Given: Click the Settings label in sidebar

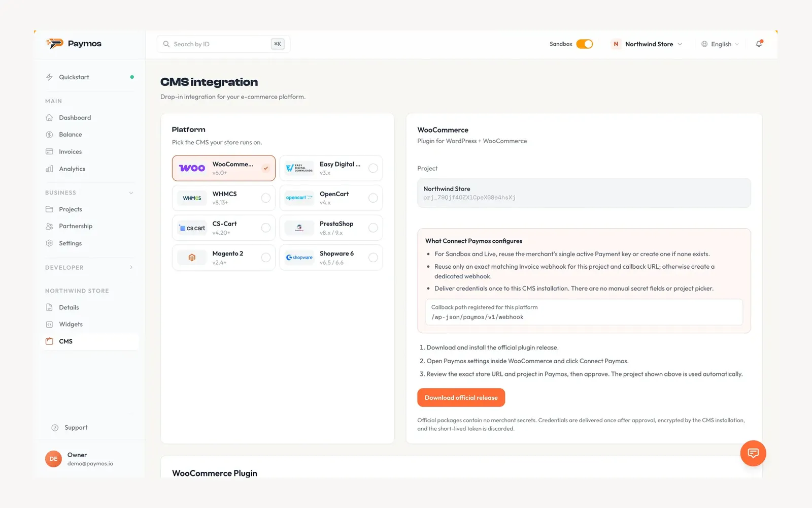Looking at the screenshot, I should coord(70,243).
